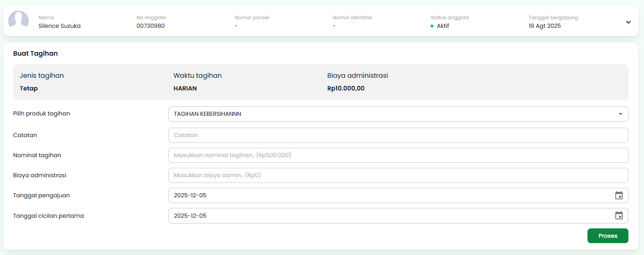Click the member profile avatar icon
The width and height of the screenshot is (644, 255).
click(18, 20)
